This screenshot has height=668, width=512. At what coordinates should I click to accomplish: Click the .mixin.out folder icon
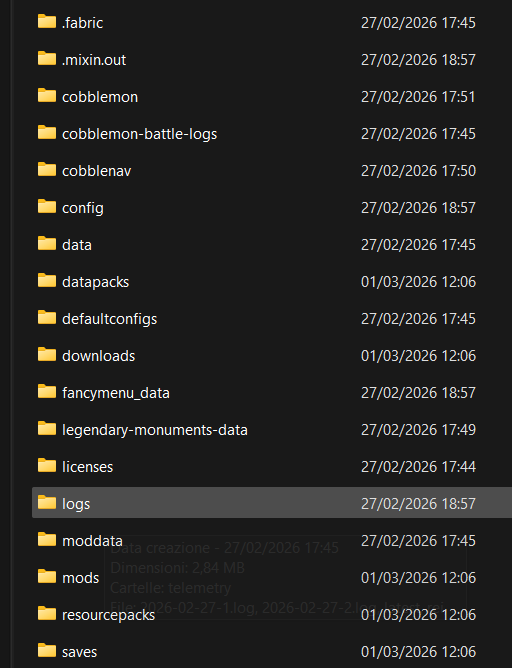47,58
